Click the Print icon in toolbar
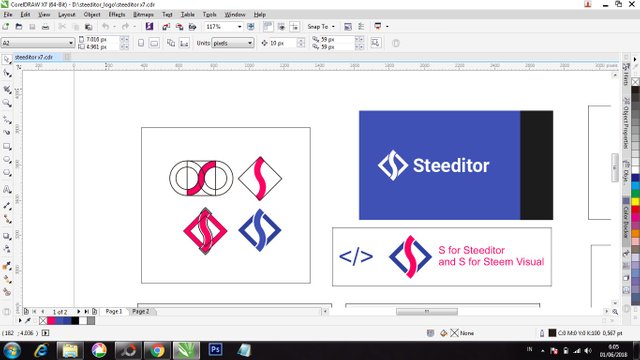This screenshot has height=360, width=640. 45,27
